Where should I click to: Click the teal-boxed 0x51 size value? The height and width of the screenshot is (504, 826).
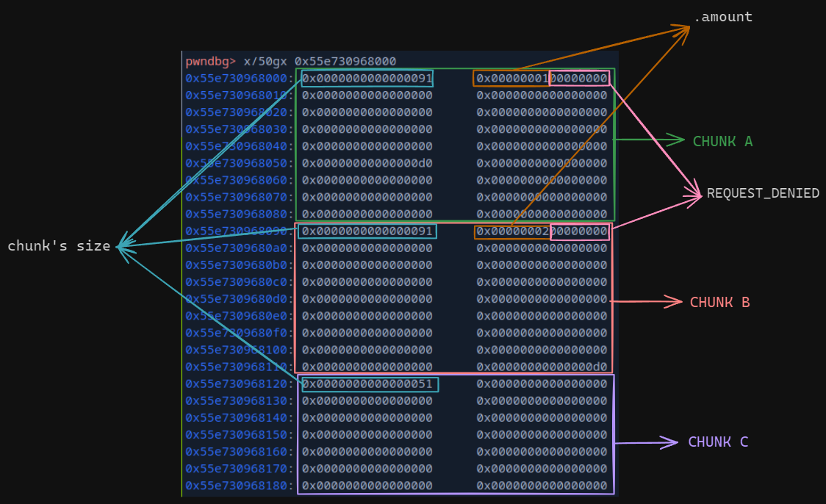click(370, 384)
